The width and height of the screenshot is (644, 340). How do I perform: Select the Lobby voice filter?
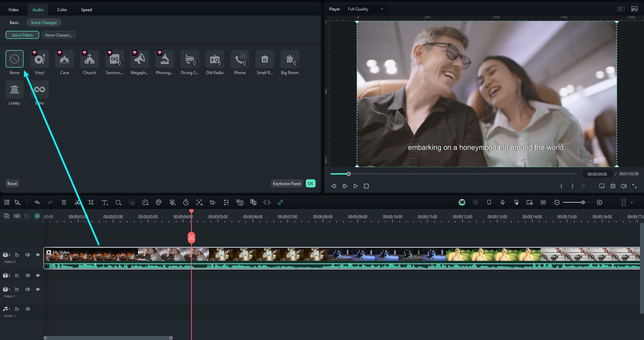(x=14, y=90)
